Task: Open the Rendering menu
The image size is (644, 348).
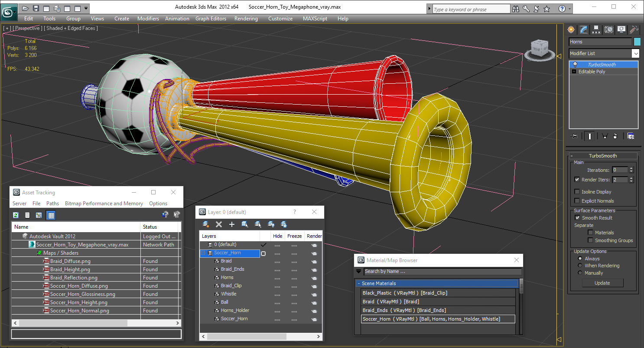Action: click(246, 19)
